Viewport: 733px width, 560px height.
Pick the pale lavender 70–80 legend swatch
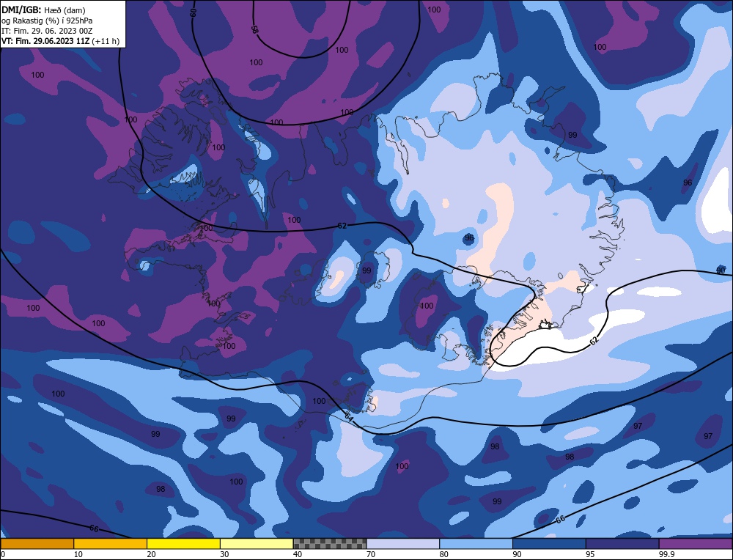403,543
